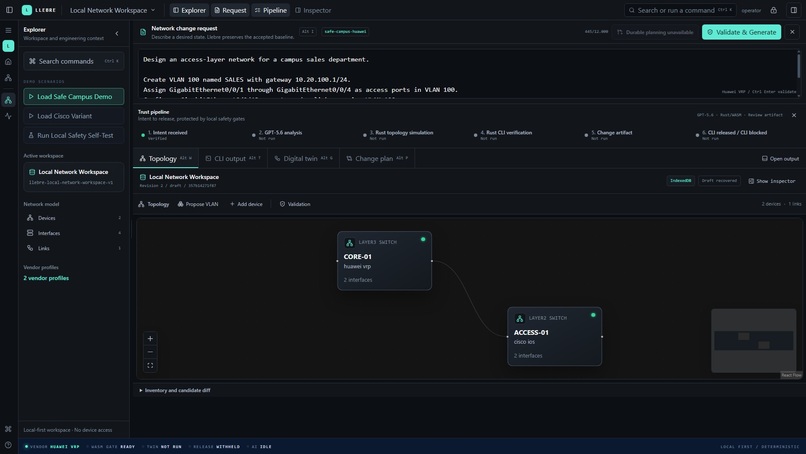Click Validate & Generate button
806x454 pixels.
pos(741,32)
